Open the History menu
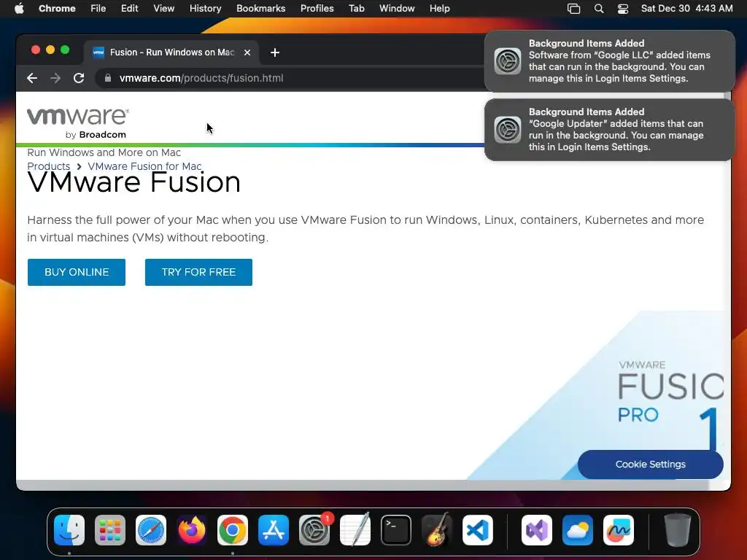Viewport: 747px width, 560px height. 205,8
